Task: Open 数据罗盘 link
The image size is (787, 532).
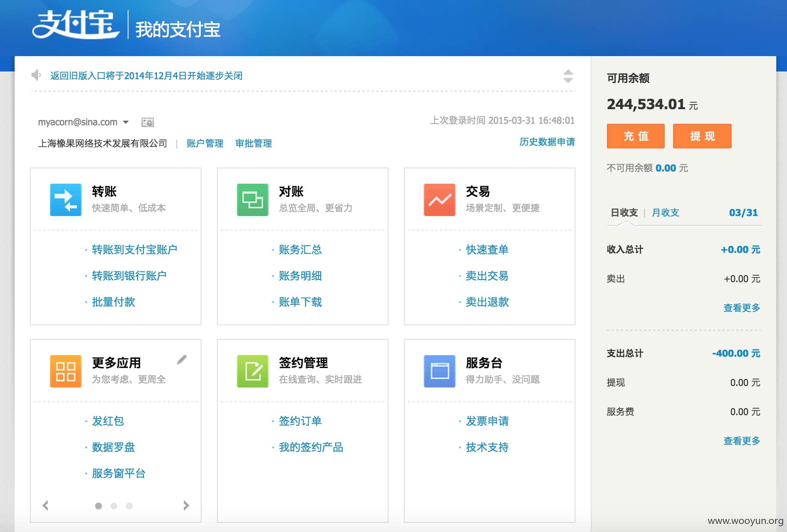Action: (113, 447)
